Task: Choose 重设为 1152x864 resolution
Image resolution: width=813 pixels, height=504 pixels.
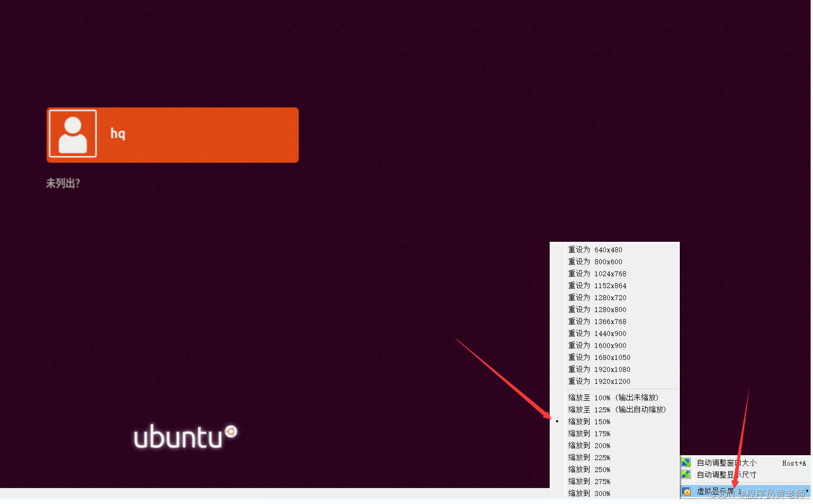Action: pyautogui.click(x=614, y=286)
